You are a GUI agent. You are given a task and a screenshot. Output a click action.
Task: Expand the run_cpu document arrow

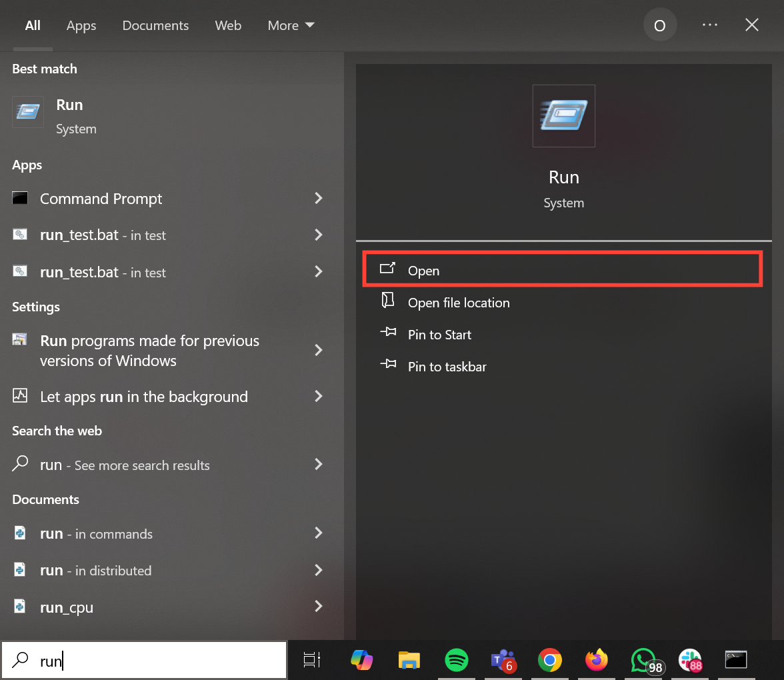[319, 607]
